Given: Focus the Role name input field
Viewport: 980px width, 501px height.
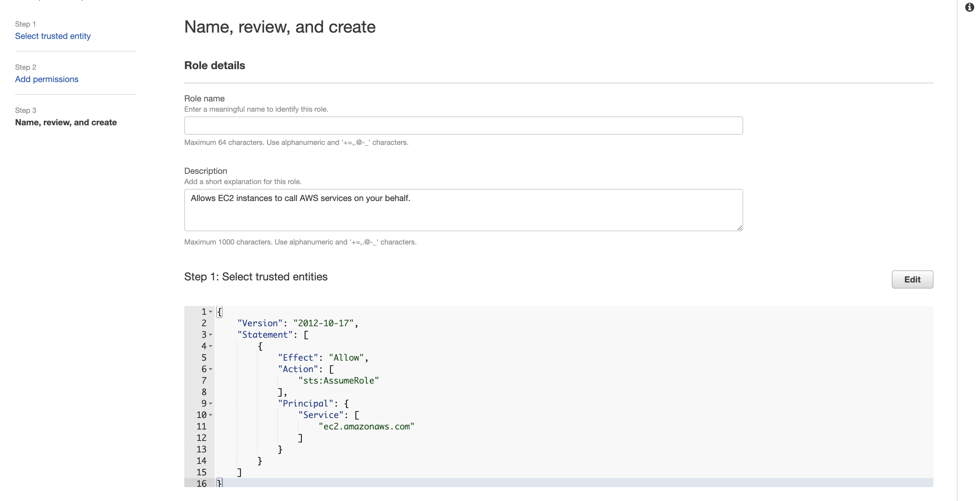Looking at the screenshot, I should pos(463,126).
